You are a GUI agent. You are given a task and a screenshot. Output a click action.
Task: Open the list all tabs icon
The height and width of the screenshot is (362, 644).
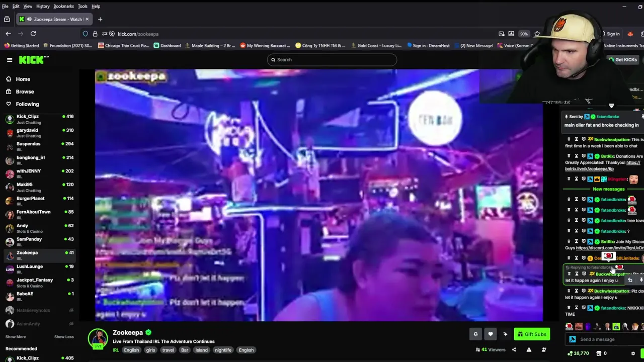(7, 19)
